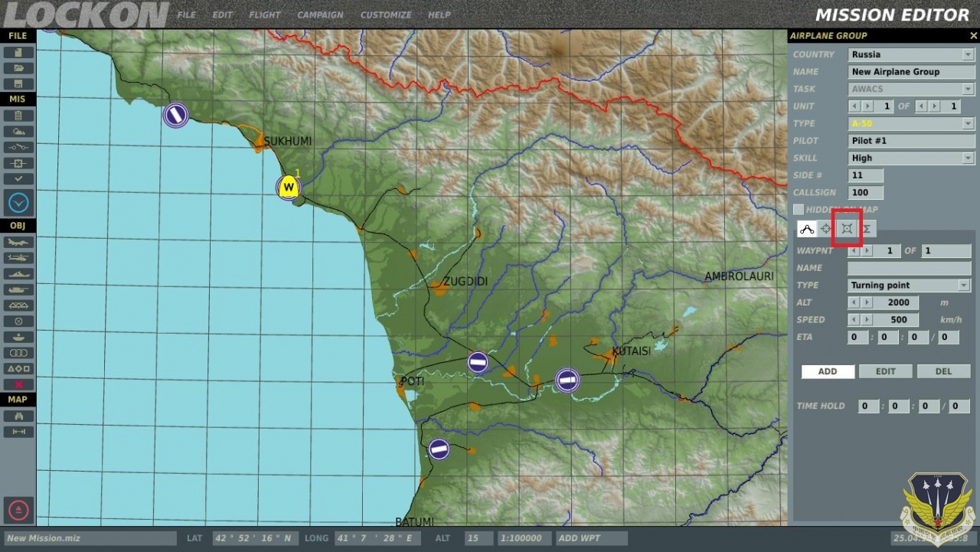The image size is (980, 552).
Task: Open the payload tab
Action: pos(847,228)
